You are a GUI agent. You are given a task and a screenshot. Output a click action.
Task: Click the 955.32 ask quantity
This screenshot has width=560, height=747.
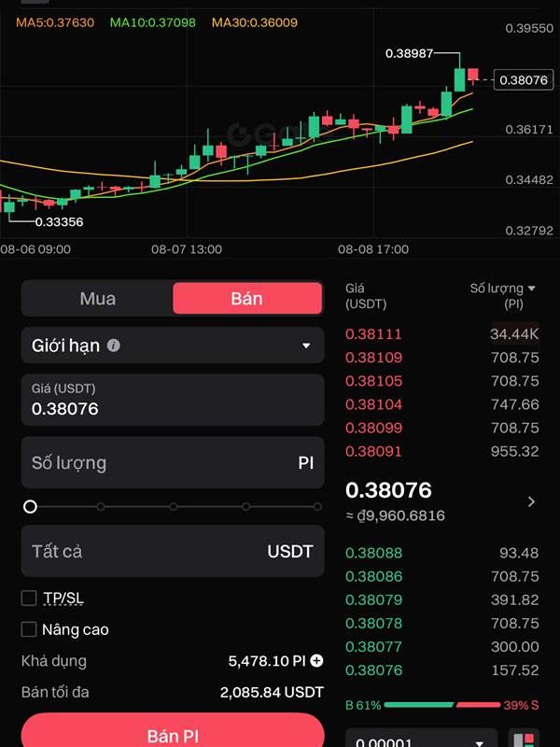tap(515, 451)
